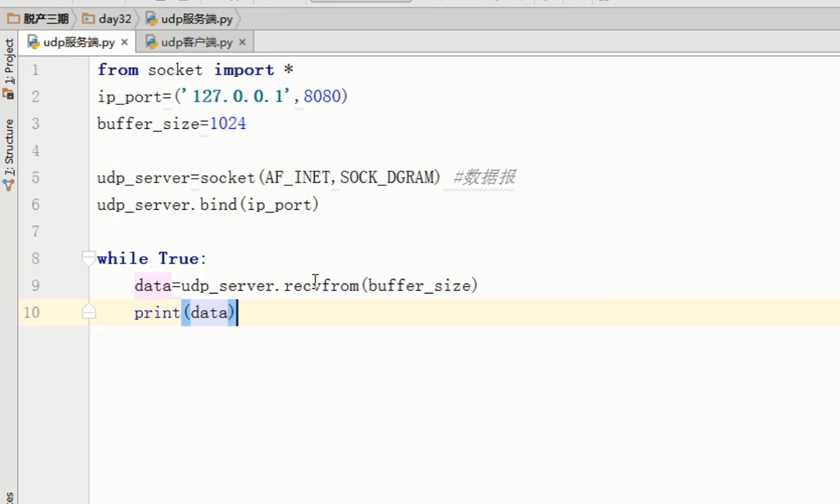Click the 脱产三期 folder icon in breadcrumb

(13, 19)
